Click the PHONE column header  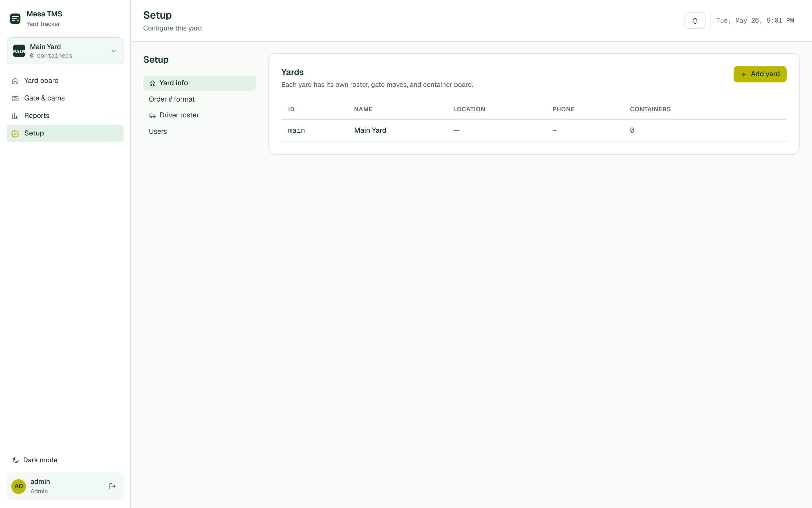coord(563,109)
